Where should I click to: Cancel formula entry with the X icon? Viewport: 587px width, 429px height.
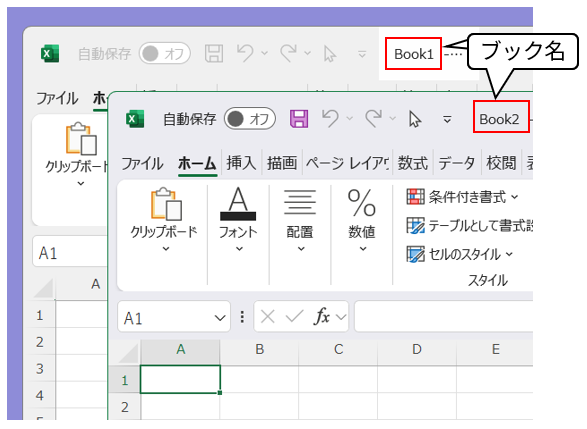point(268,317)
